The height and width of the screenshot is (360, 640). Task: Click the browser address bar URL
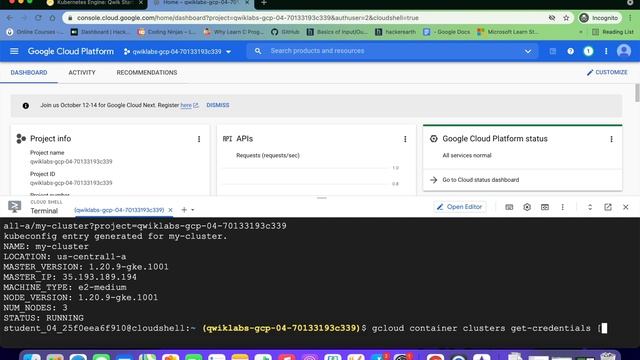[x=248, y=18]
